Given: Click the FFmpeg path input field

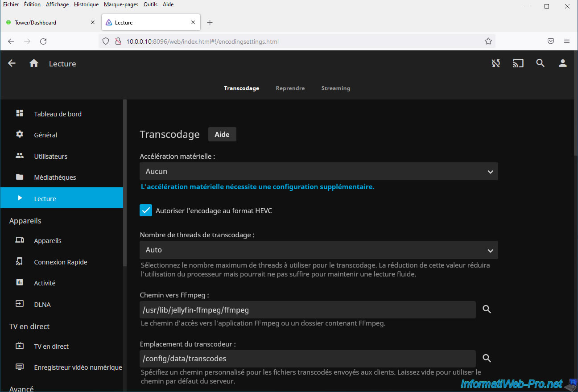Looking at the screenshot, I should (x=307, y=309).
